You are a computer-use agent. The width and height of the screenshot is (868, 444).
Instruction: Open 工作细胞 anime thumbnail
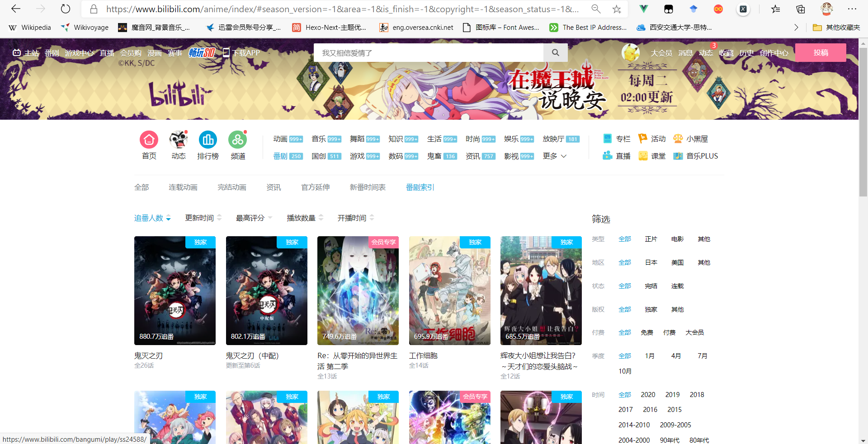click(x=450, y=290)
